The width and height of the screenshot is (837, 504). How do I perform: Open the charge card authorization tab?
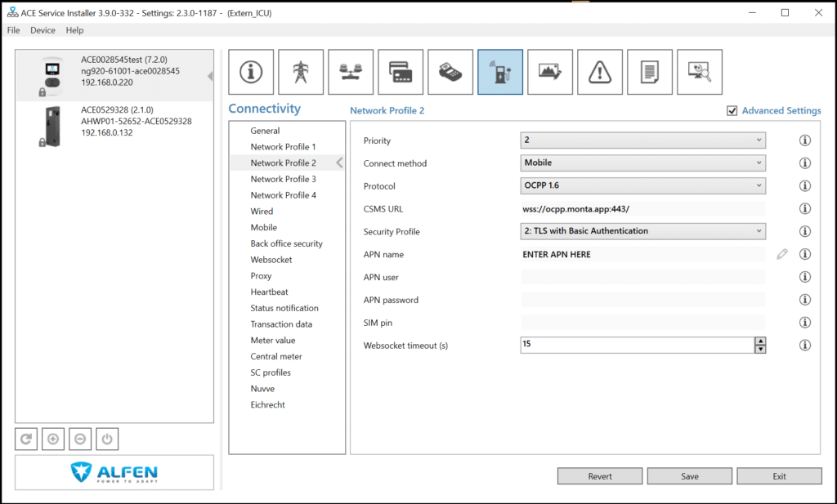coord(401,72)
